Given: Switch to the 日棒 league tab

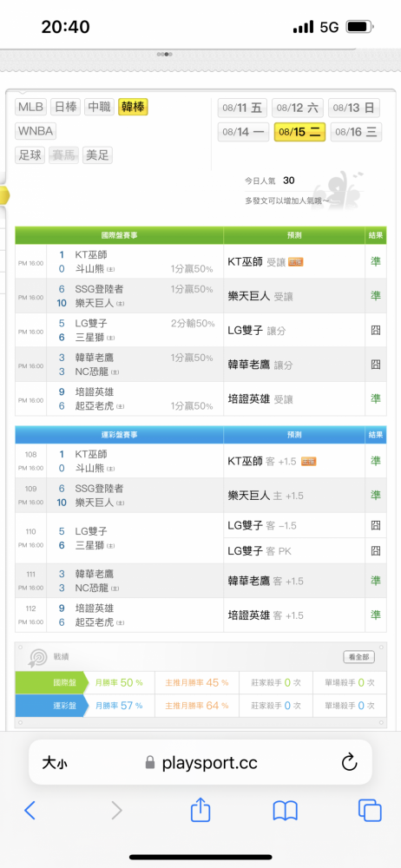Looking at the screenshot, I should coord(65,108).
